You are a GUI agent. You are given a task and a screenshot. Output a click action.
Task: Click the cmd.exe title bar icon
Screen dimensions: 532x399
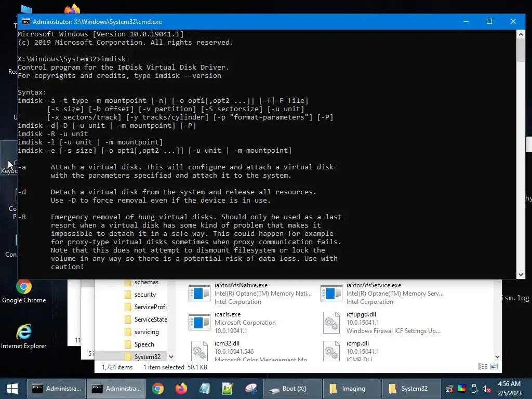pos(26,22)
